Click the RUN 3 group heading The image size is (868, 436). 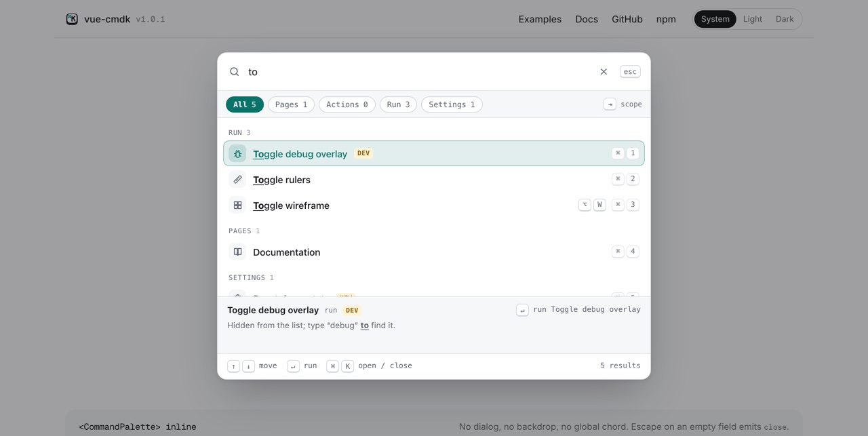tap(239, 133)
